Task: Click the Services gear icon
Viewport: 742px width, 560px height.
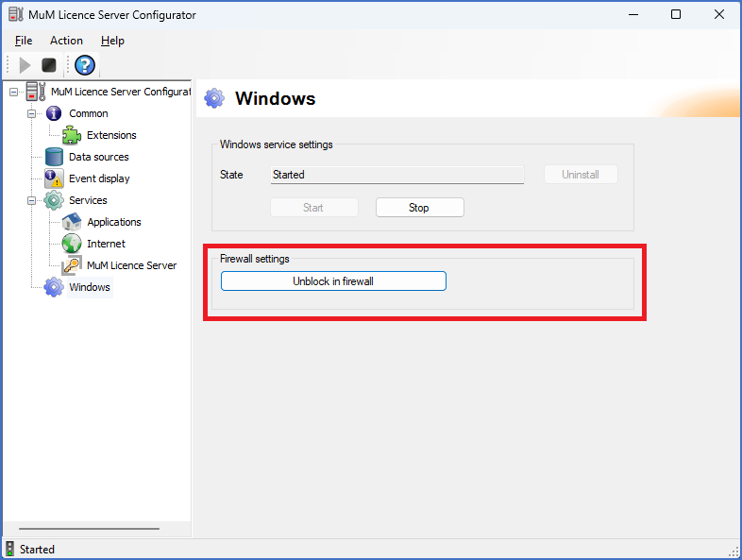Action: pos(54,200)
